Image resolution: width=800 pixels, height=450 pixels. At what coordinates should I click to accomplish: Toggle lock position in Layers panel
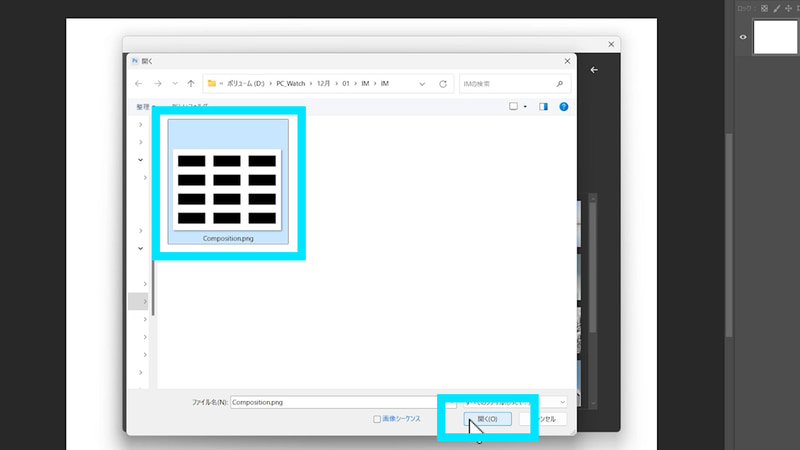point(788,8)
